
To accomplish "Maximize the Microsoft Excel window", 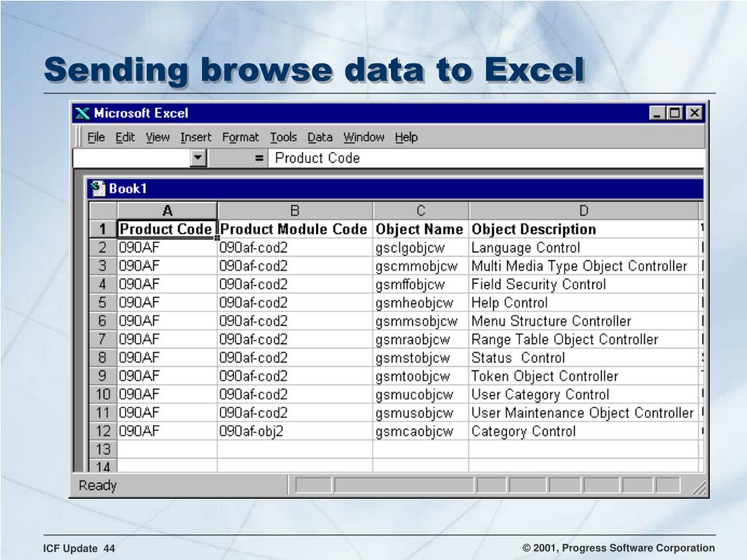I will (x=675, y=113).
